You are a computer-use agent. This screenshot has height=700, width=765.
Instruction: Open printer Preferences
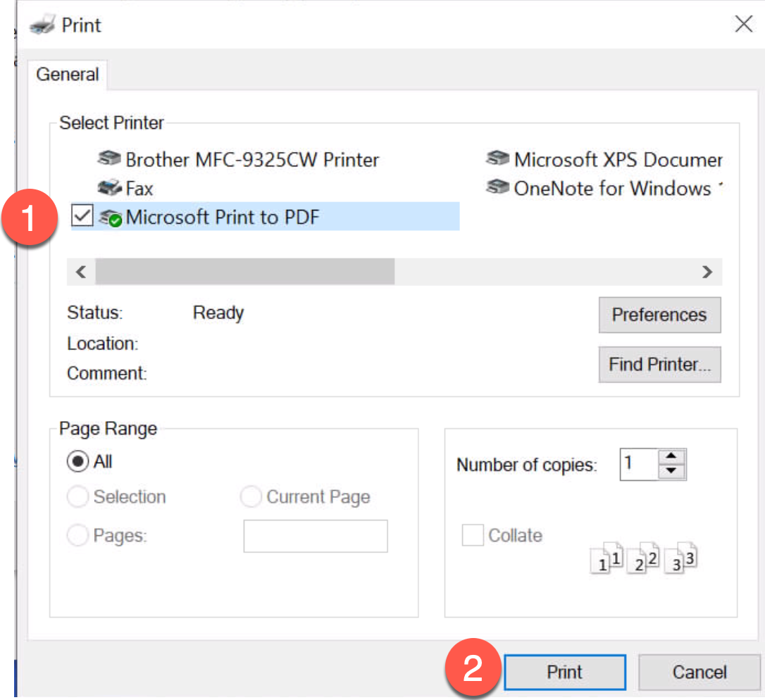coord(659,315)
